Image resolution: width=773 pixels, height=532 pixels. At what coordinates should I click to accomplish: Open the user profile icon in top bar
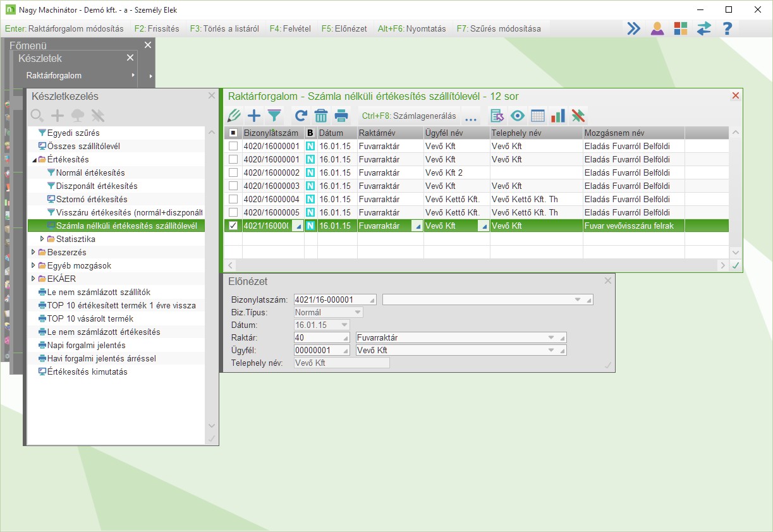pyautogui.click(x=657, y=28)
